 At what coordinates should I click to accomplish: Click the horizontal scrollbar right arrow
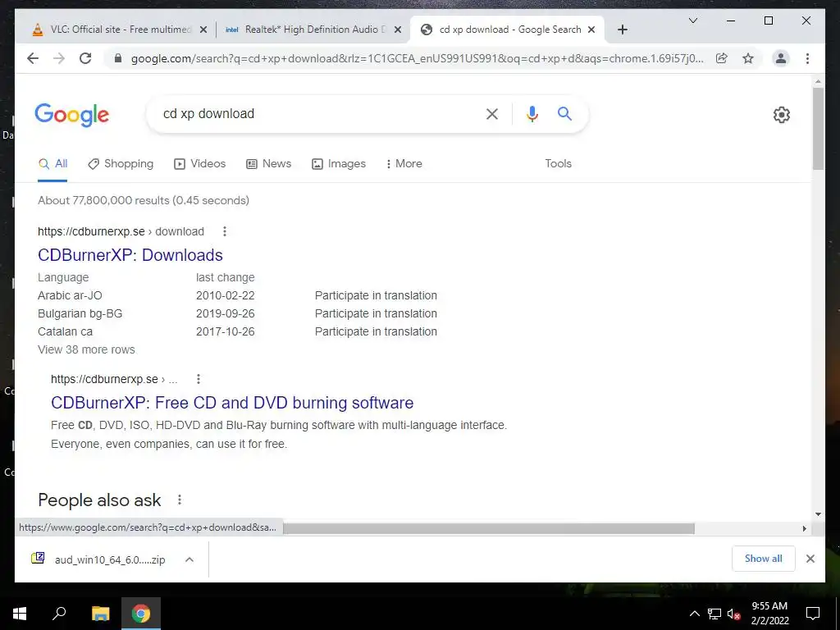[804, 529]
